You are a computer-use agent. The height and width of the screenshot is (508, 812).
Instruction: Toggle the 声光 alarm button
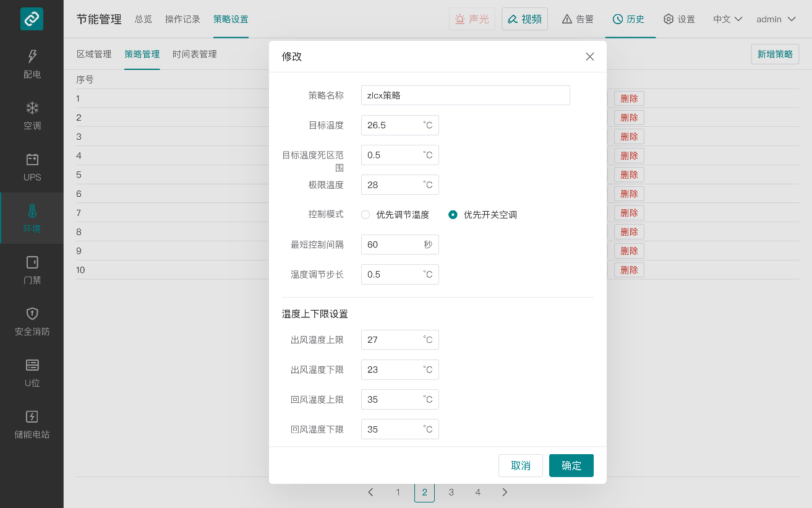coord(472,19)
